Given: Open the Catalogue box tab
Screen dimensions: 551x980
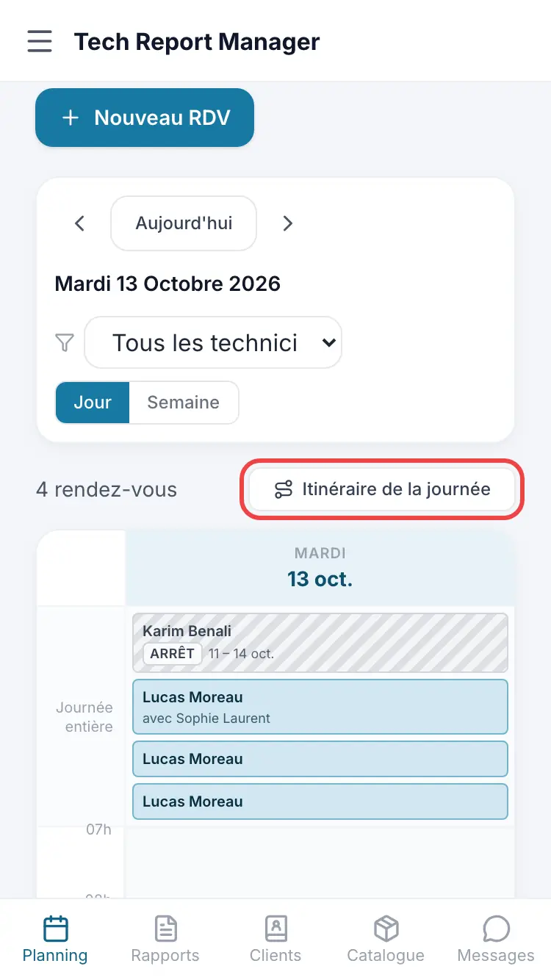Looking at the screenshot, I should pyautogui.click(x=386, y=940).
